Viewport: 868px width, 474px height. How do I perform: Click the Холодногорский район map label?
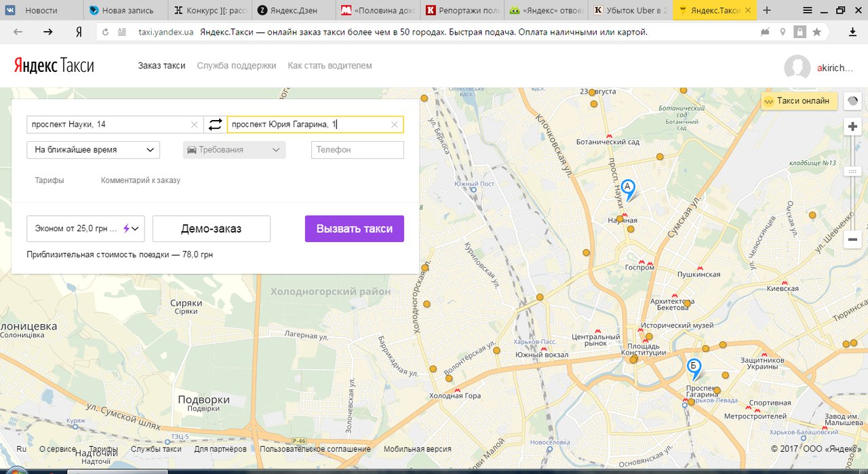pyautogui.click(x=330, y=292)
